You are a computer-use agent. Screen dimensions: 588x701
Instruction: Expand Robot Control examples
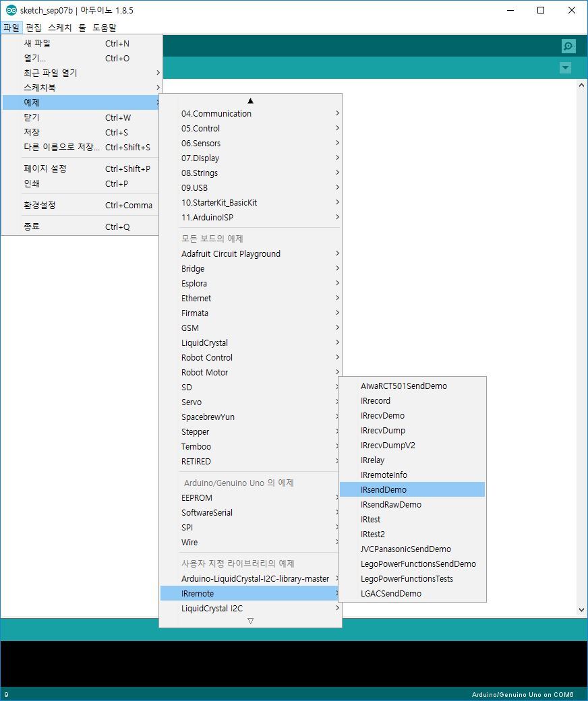(250, 357)
